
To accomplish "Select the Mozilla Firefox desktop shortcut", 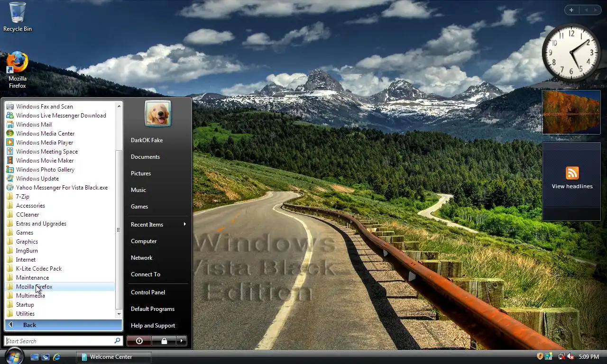I will coord(18,70).
